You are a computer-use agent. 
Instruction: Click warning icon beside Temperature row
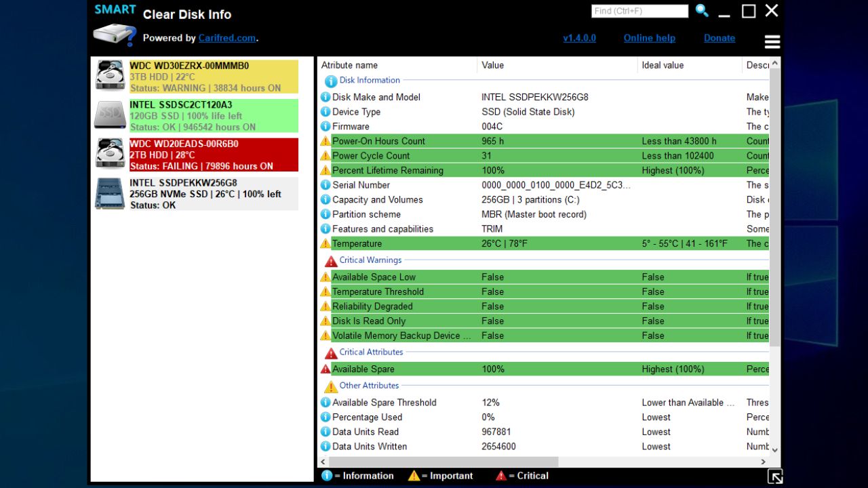tap(325, 243)
